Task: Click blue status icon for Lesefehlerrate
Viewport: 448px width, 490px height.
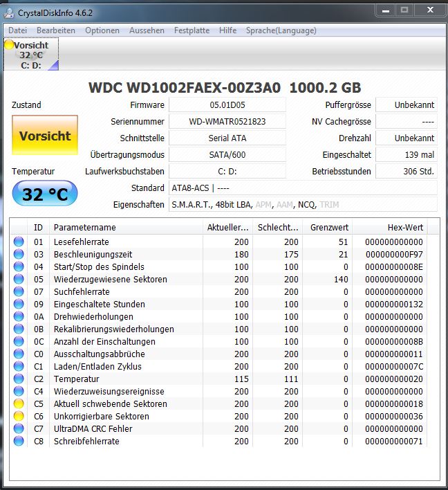Action: (x=19, y=242)
